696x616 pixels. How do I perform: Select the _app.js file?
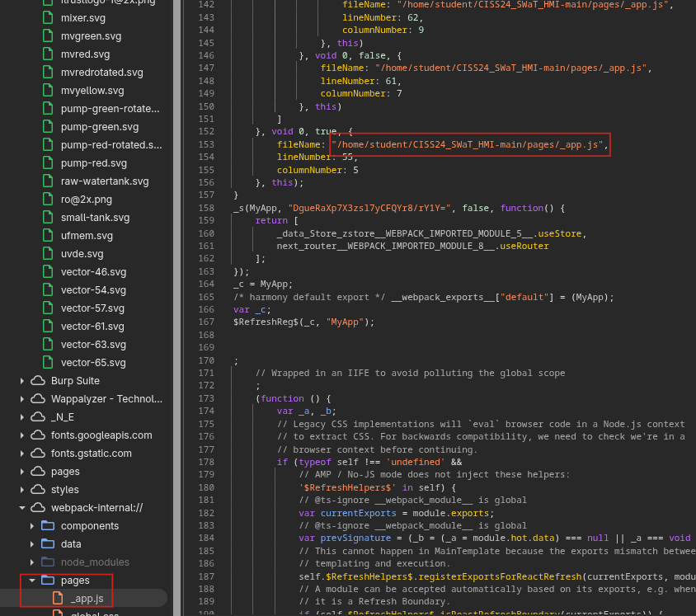tap(87, 599)
